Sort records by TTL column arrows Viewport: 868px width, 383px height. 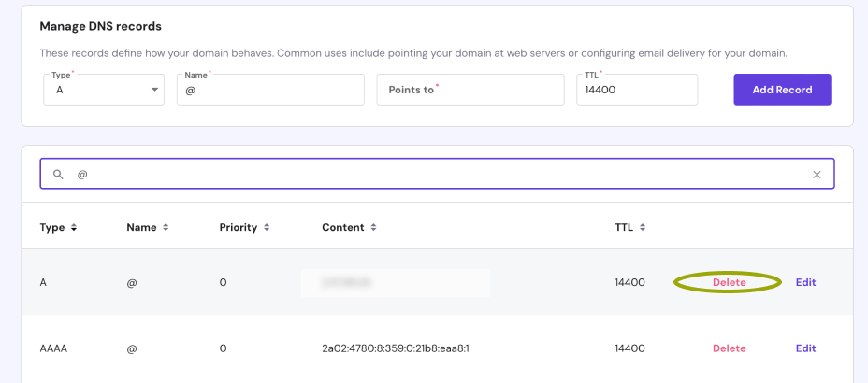coord(643,227)
